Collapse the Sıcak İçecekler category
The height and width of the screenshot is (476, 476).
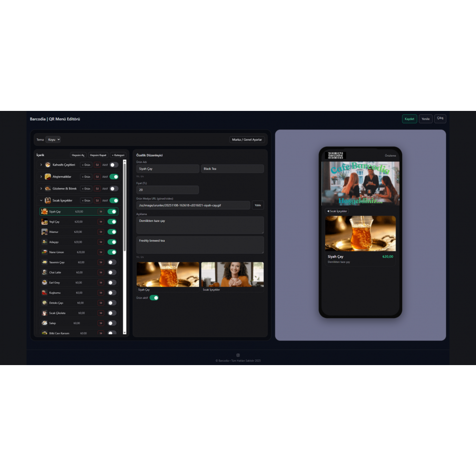pos(41,200)
